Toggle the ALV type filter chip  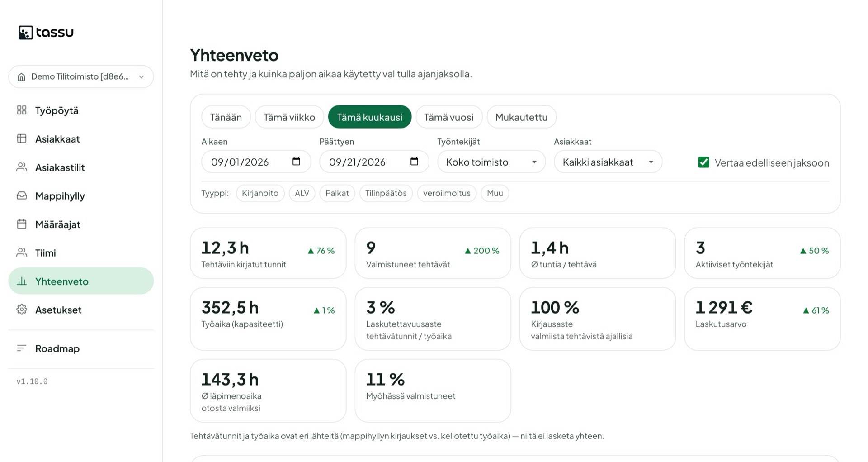click(x=302, y=193)
